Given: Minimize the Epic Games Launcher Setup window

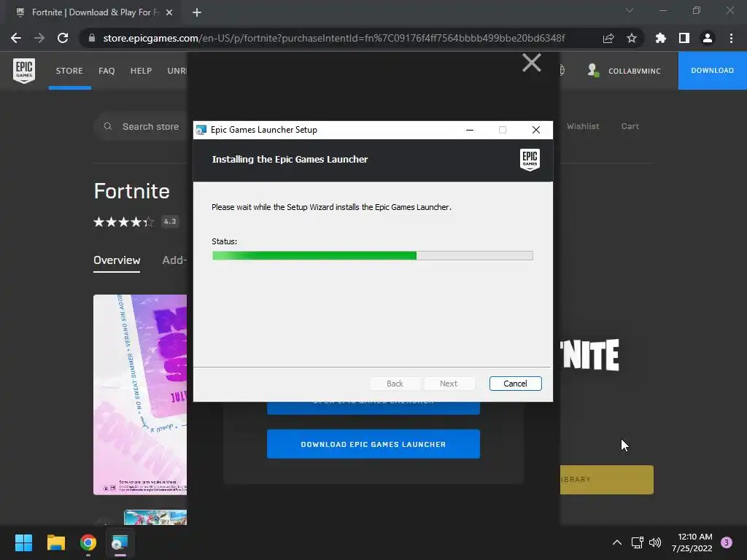Looking at the screenshot, I should [x=470, y=130].
